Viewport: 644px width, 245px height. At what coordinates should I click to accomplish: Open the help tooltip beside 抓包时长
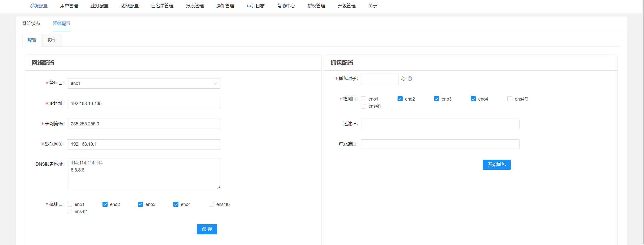point(410,79)
